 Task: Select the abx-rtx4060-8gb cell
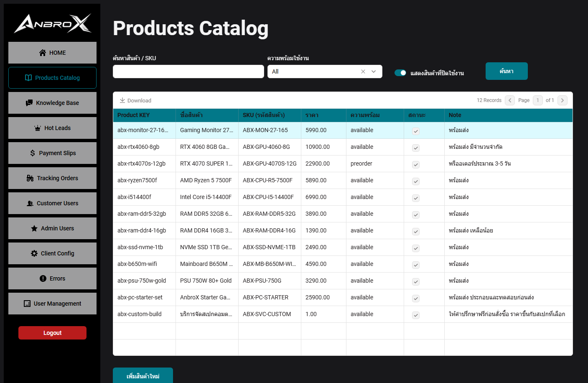[x=144, y=147]
